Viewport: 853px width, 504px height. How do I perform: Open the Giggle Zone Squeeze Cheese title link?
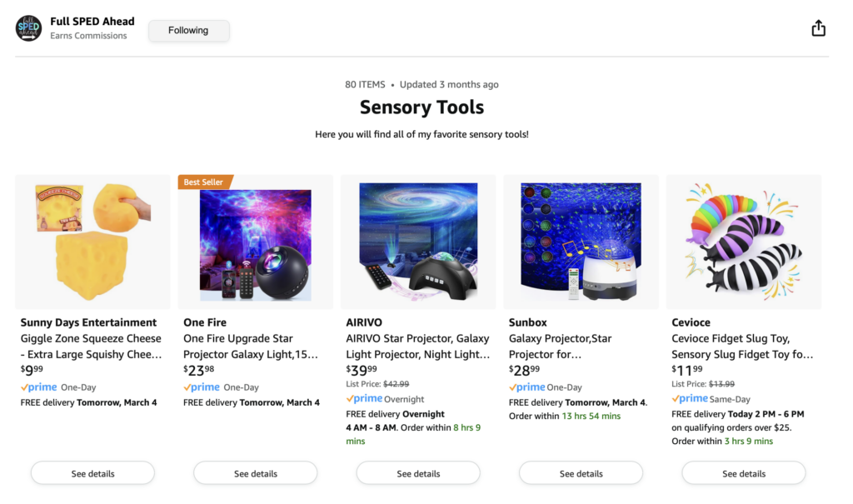point(91,347)
